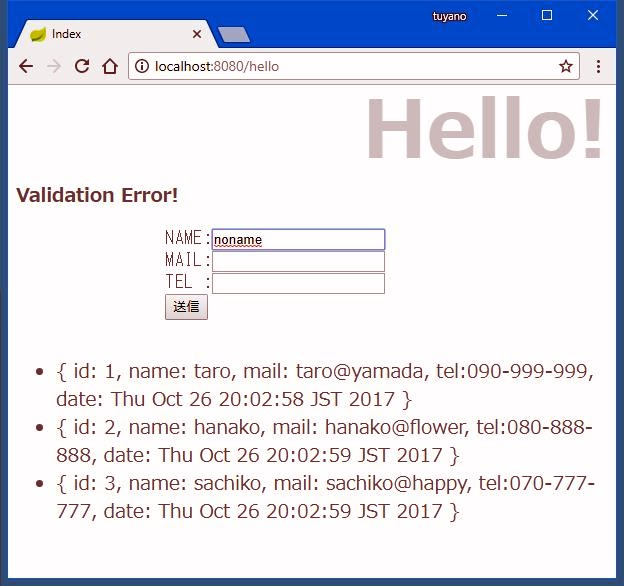
Task: Click the browser Back arrow
Action: (x=26, y=67)
